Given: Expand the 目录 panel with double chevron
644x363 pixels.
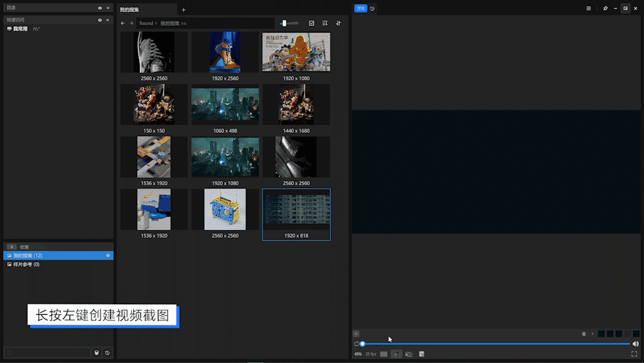Looking at the screenshot, I should (x=108, y=8).
